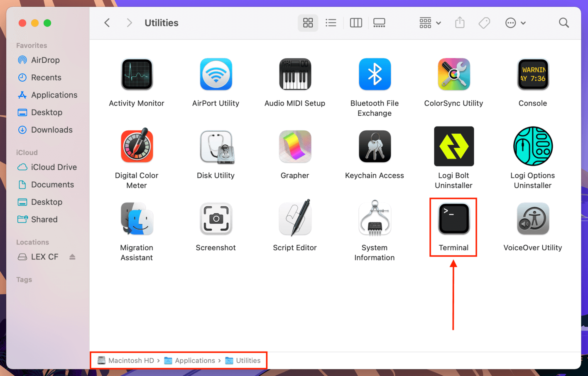
Task: Click the search magnifier icon
Action: click(563, 23)
